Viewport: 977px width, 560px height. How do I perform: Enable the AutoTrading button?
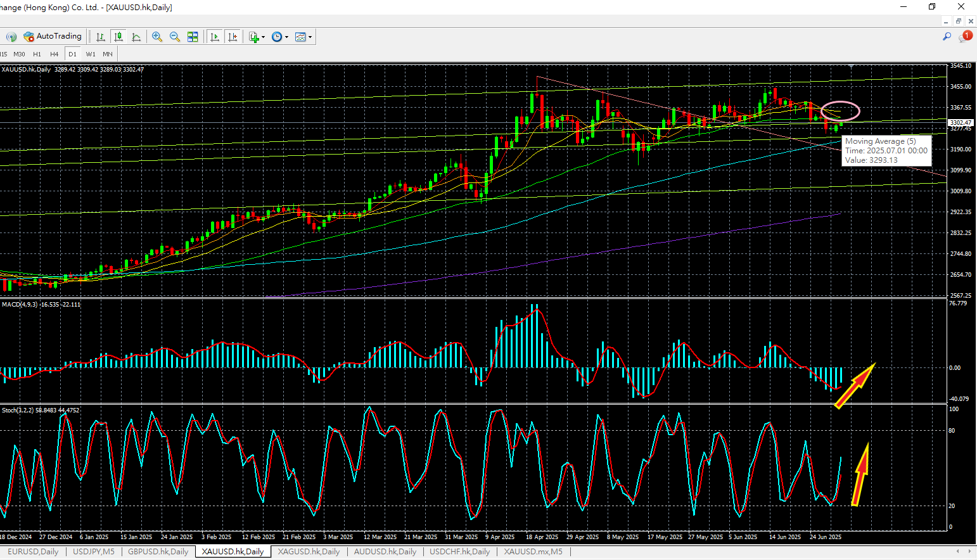(x=53, y=37)
